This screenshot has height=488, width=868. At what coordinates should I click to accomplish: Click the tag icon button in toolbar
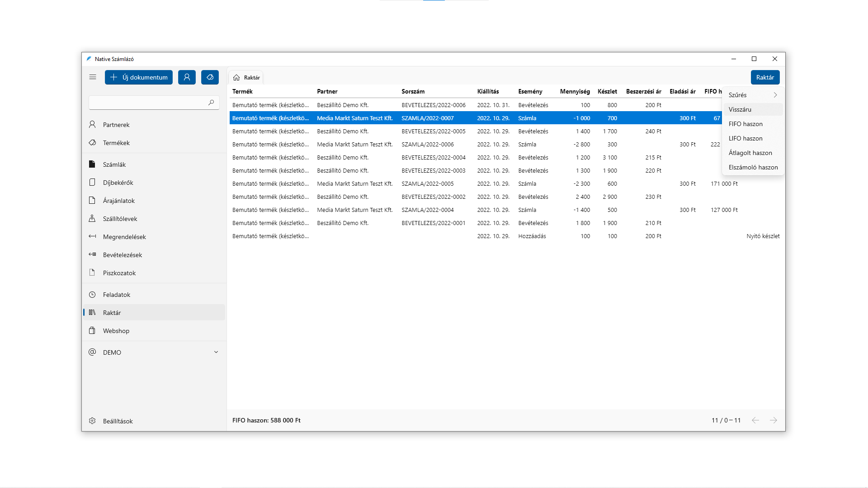(x=210, y=77)
